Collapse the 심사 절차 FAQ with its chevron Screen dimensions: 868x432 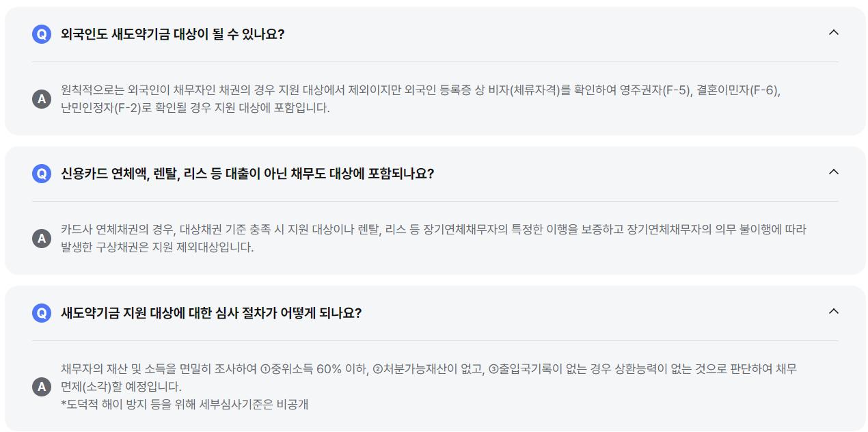point(833,310)
